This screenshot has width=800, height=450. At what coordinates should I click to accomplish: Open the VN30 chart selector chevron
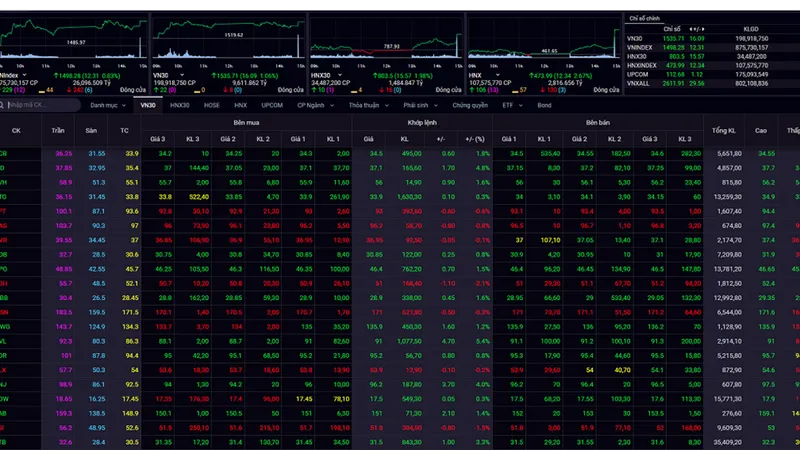182,75
